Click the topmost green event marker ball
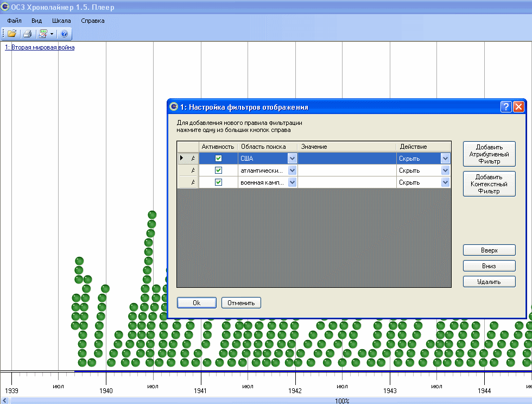The width and height of the screenshot is (532, 404). pos(152,215)
